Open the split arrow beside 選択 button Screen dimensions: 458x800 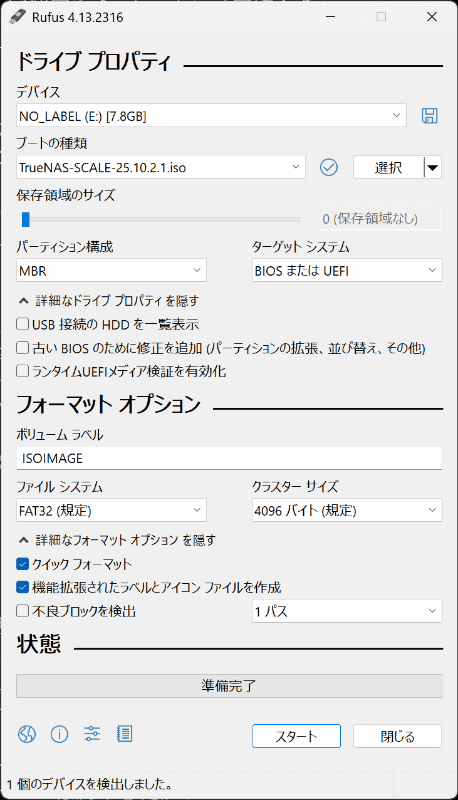point(433,167)
